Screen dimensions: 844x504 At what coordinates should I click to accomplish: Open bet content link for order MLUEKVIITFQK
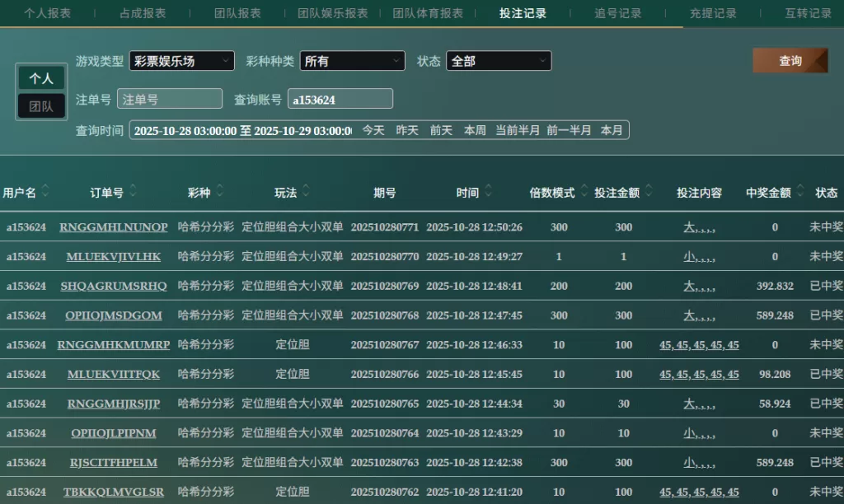tap(699, 375)
